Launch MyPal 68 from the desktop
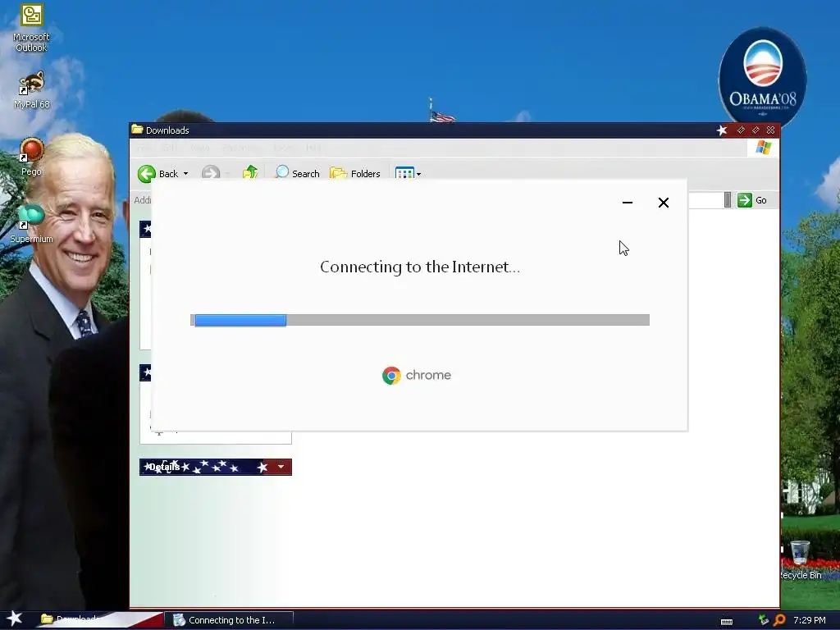Screen dimensions: 840x630 [x=32, y=90]
